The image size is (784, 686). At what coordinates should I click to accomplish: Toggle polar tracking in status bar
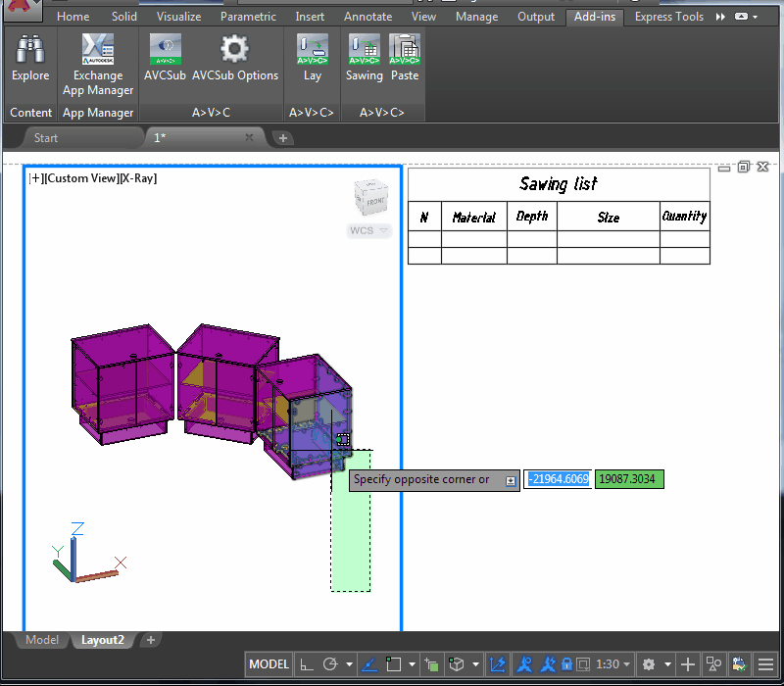(330, 664)
